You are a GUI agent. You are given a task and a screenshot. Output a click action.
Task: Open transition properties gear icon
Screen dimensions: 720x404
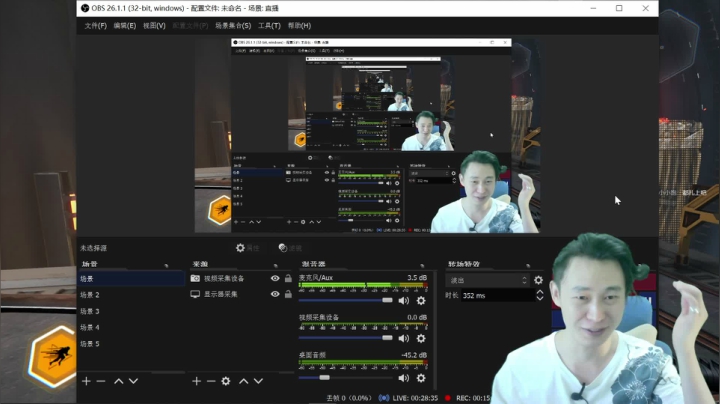coord(539,280)
